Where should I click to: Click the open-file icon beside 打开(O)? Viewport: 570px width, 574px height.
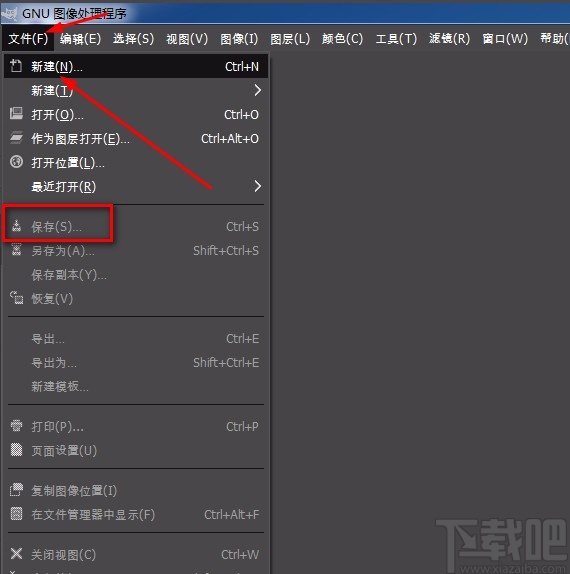point(16,114)
